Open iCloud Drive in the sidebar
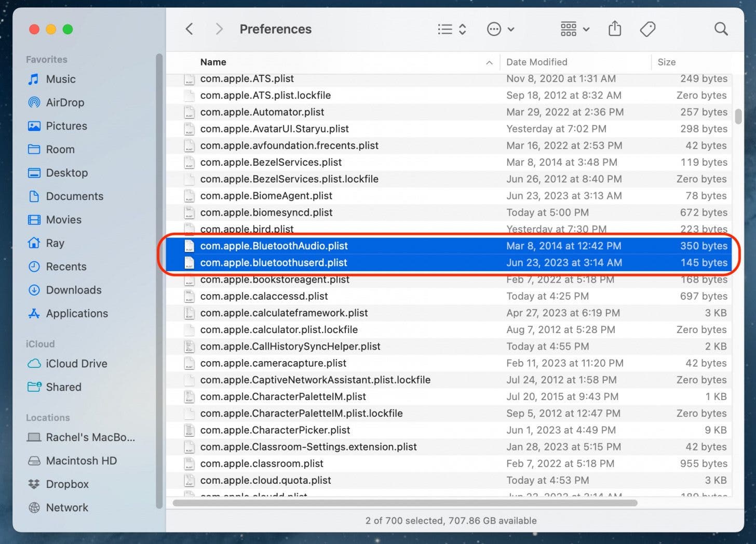Viewport: 756px width, 544px height. (76, 364)
